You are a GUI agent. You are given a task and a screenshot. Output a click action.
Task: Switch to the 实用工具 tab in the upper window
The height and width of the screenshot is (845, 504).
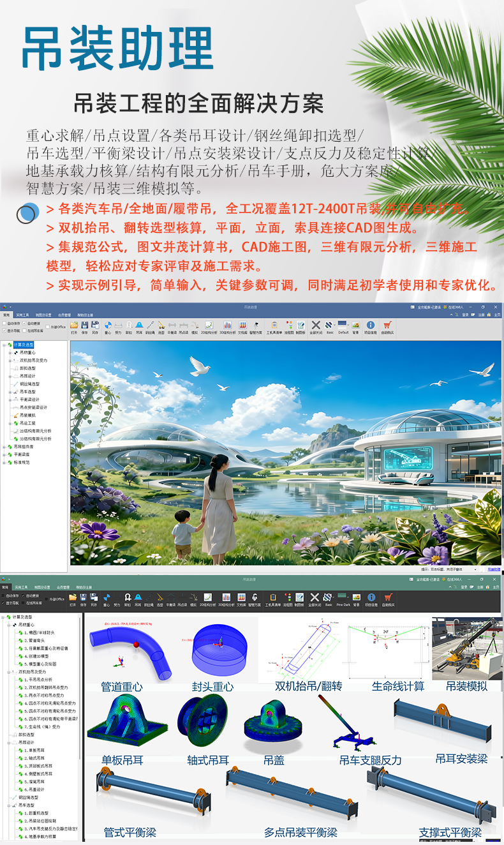[22, 315]
